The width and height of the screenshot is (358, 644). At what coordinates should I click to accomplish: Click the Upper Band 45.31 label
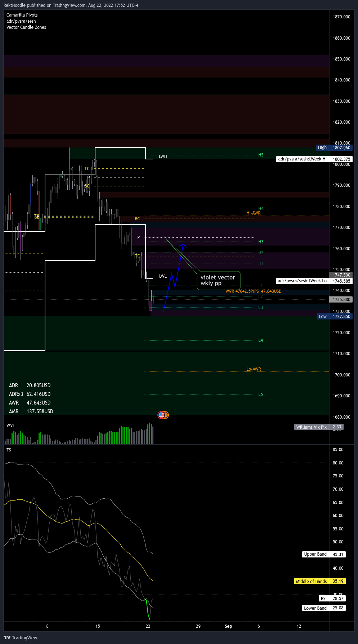click(324, 554)
